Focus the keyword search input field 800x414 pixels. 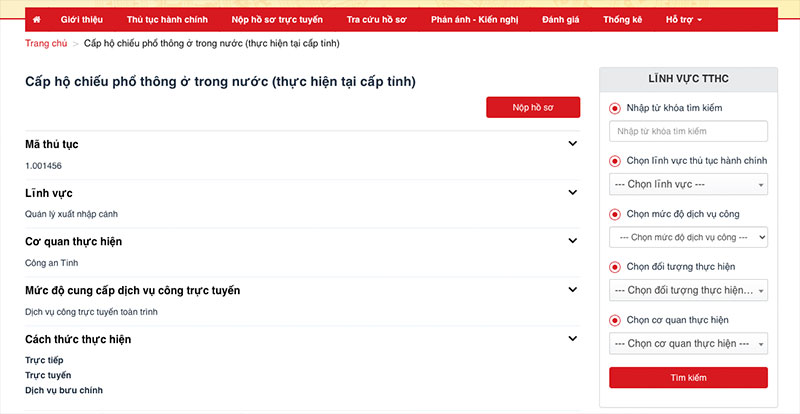[x=688, y=131]
